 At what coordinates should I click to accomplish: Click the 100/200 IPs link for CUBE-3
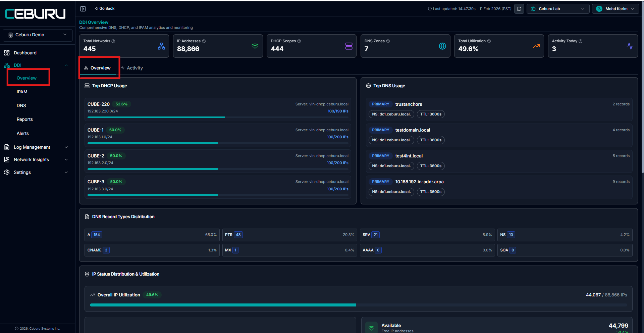click(x=337, y=189)
